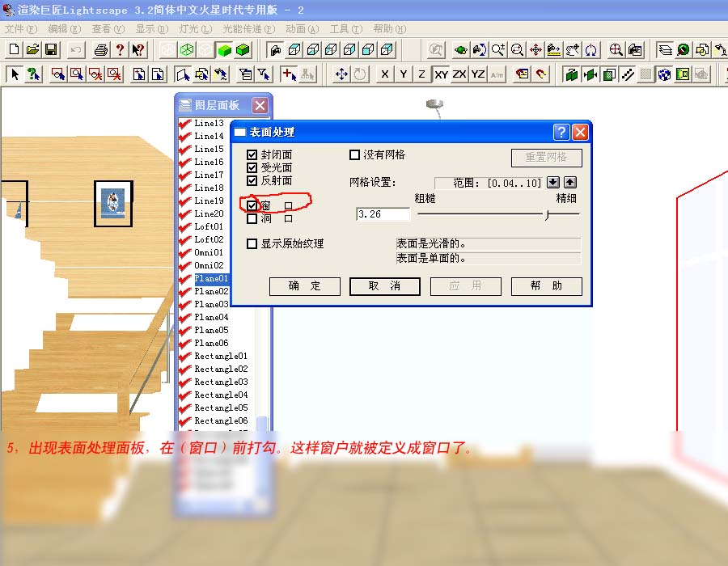This screenshot has height=566, width=728.
Task: Click the down arrow beside mesh range
Action: coord(552,182)
